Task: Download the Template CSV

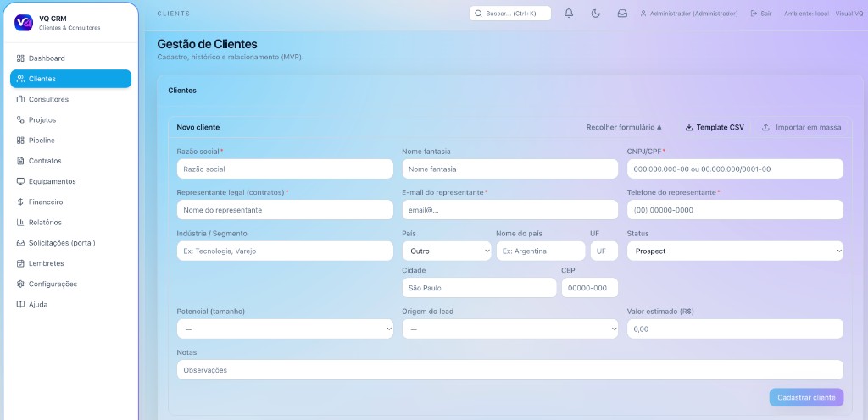Action: click(x=715, y=127)
